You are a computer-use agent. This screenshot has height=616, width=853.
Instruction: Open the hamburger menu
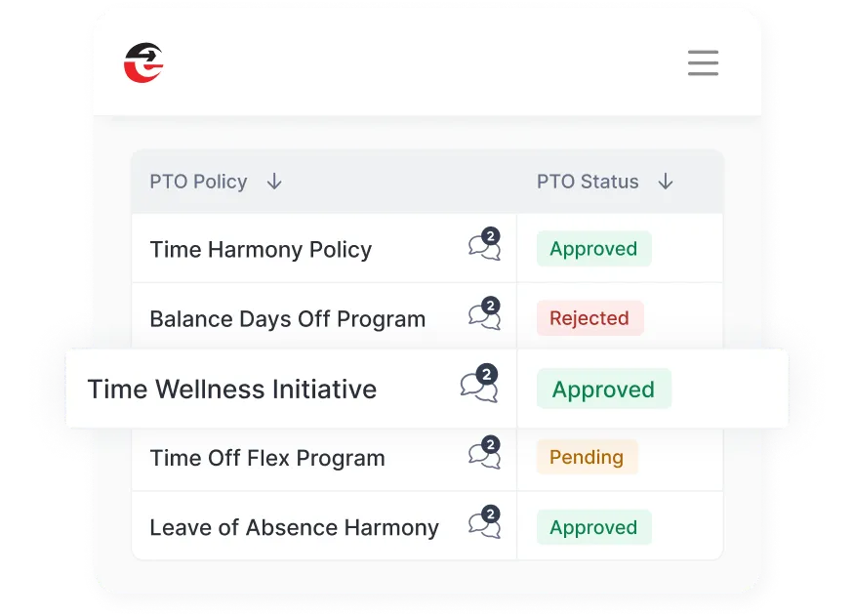click(703, 62)
